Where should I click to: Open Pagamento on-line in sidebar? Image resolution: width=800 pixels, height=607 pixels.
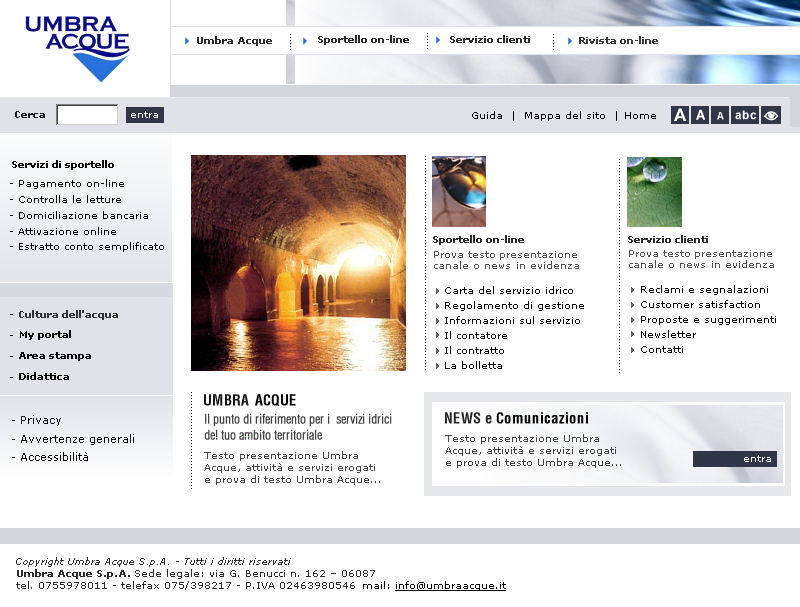pyautogui.click(x=71, y=184)
